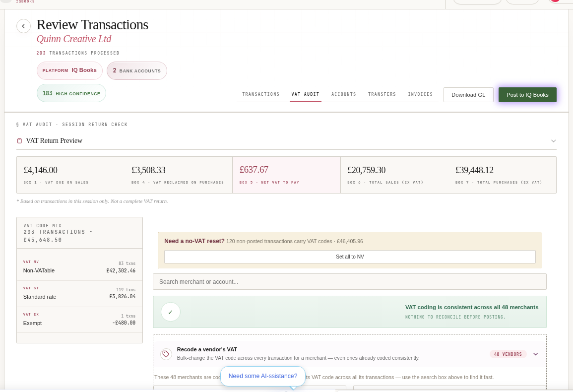Screen dimensions: 573x392
Task: Switch to the Invoices tab
Action: [x=420, y=94]
